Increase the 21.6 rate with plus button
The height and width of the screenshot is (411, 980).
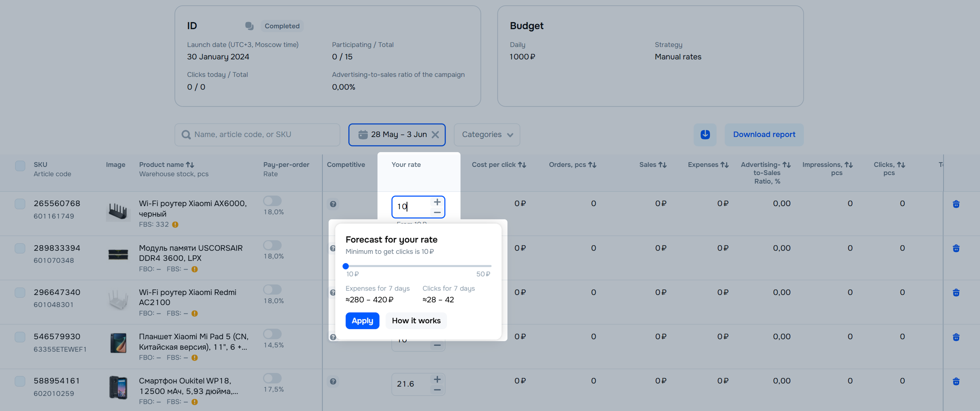pyautogui.click(x=437, y=379)
